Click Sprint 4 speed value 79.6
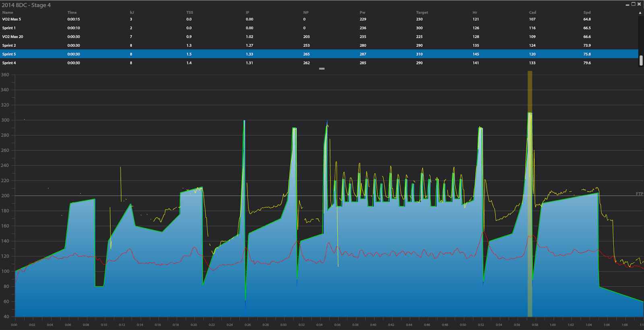Image resolution: width=644 pixels, height=330 pixels. 587,63
